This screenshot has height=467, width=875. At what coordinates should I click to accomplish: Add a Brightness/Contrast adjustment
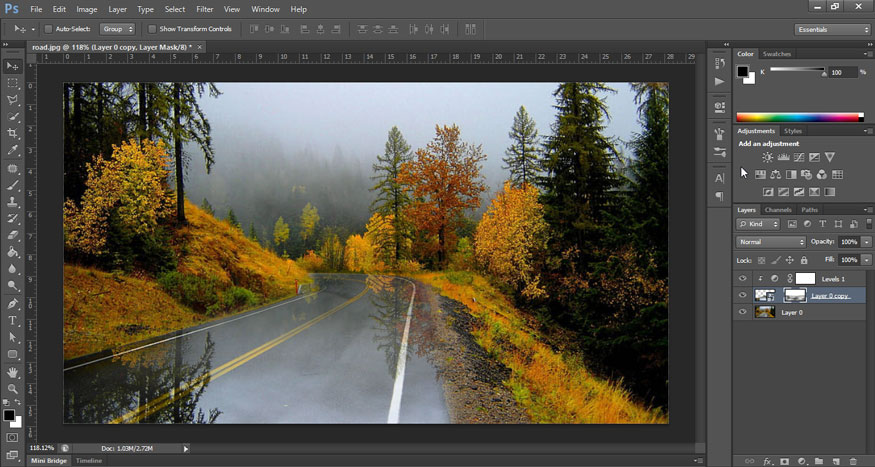[767, 157]
